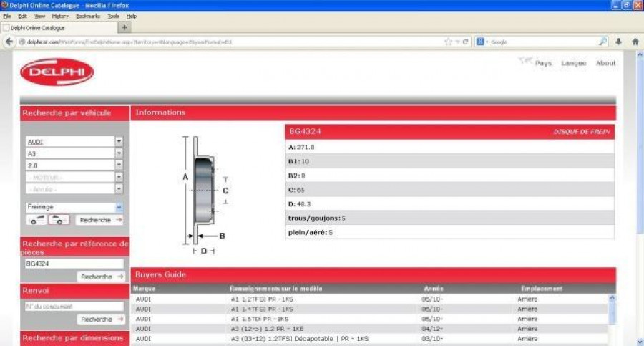
Task: Click the Marque column header
Action: 144,289
